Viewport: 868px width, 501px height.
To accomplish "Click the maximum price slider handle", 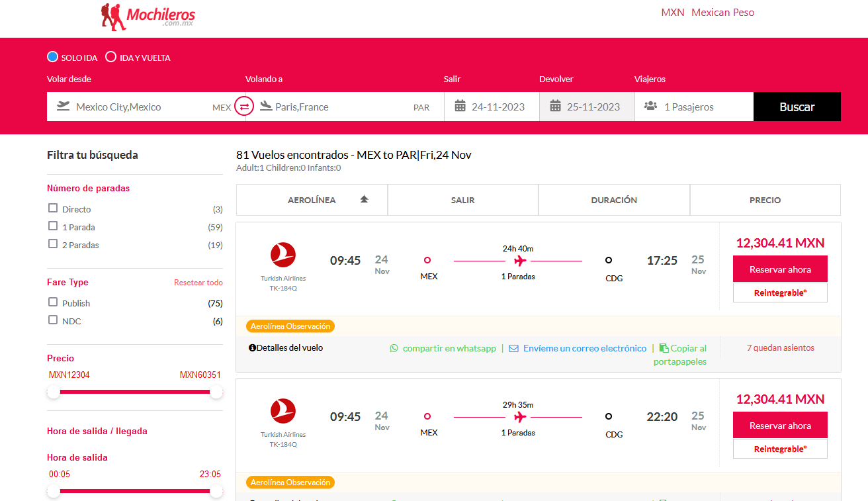I will 216,392.
